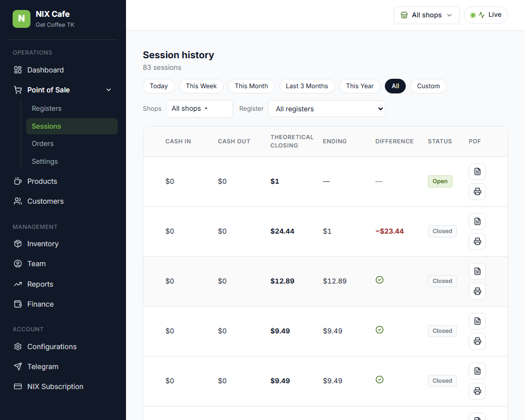This screenshot has width=525, height=420.
Task: Print the $24.44 session report
Action: pyautogui.click(x=477, y=241)
